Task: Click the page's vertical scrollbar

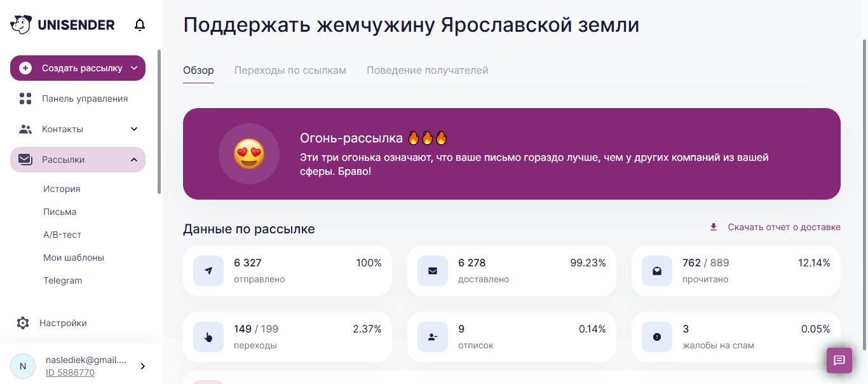Action: pyautogui.click(x=864, y=191)
